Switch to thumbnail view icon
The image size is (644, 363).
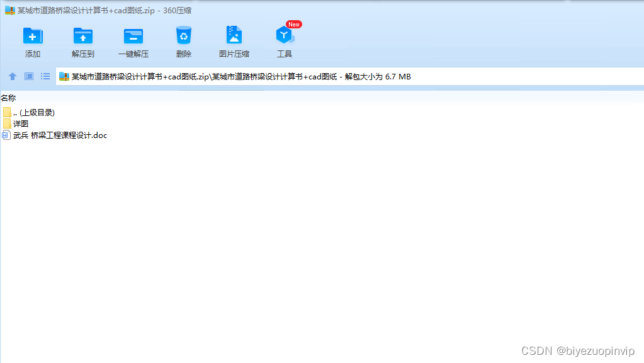(x=29, y=76)
